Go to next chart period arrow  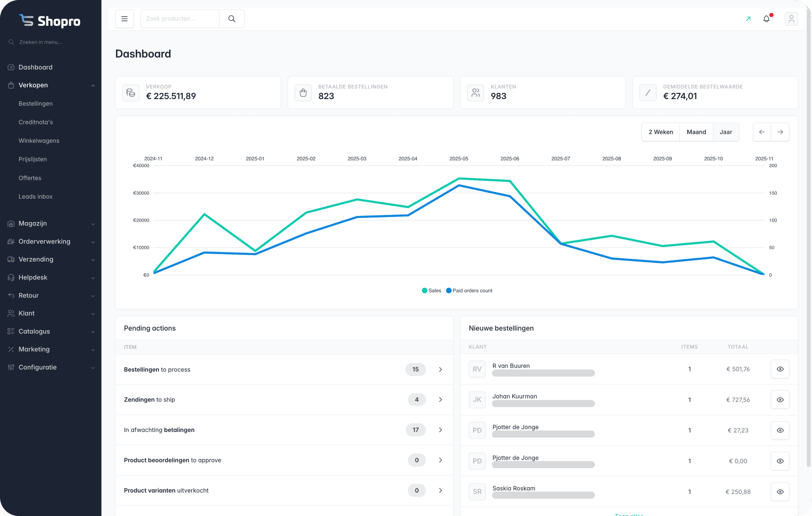click(780, 132)
